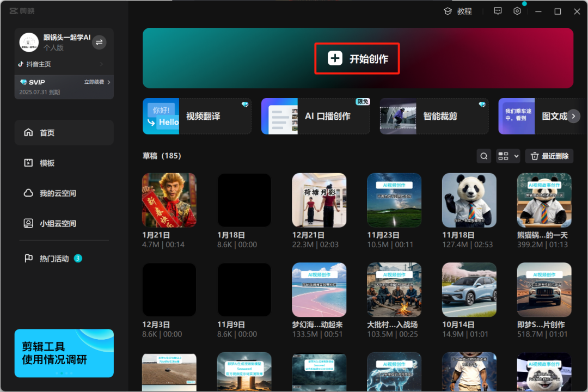Select 小组云空间 in the sidebar
Screen dimensions: 588x392
[57, 223]
